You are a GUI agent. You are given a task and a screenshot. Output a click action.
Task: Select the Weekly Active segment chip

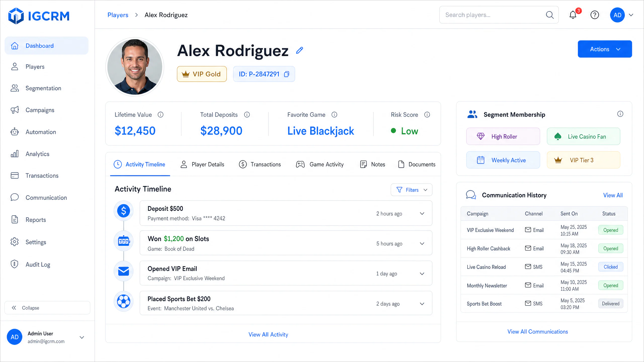click(503, 160)
